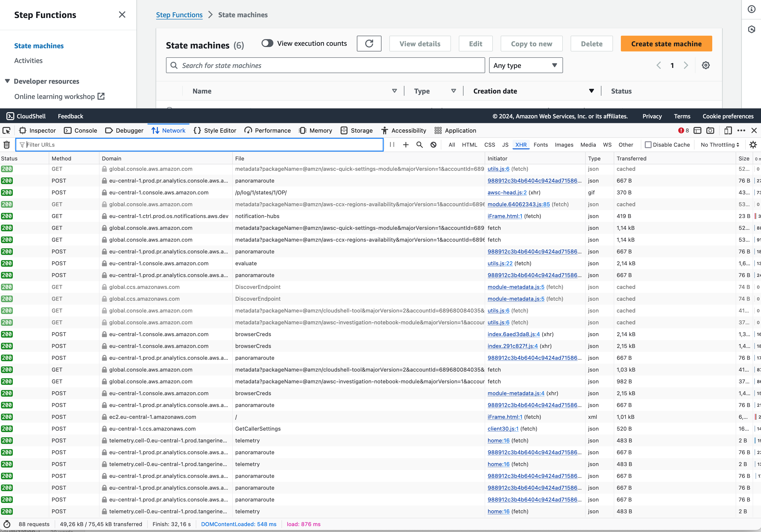Open the info panel icon
Image resolution: width=761 pixels, height=532 pixels.
coord(751,9)
